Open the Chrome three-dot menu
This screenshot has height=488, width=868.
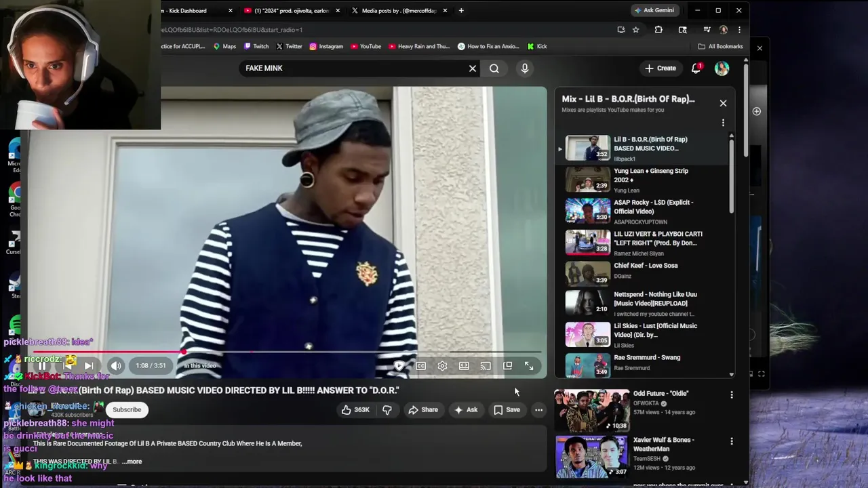pyautogui.click(x=740, y=30)
